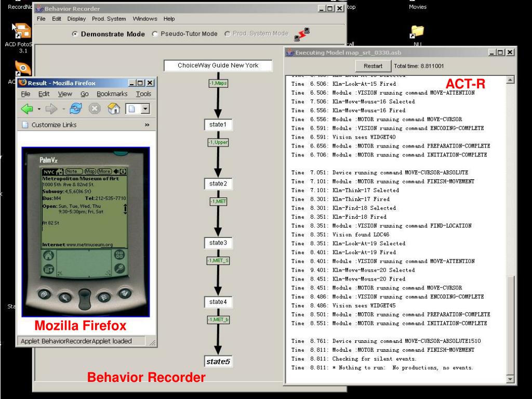
Task: Tap the Note button on Palm screen
Action: 73,171
